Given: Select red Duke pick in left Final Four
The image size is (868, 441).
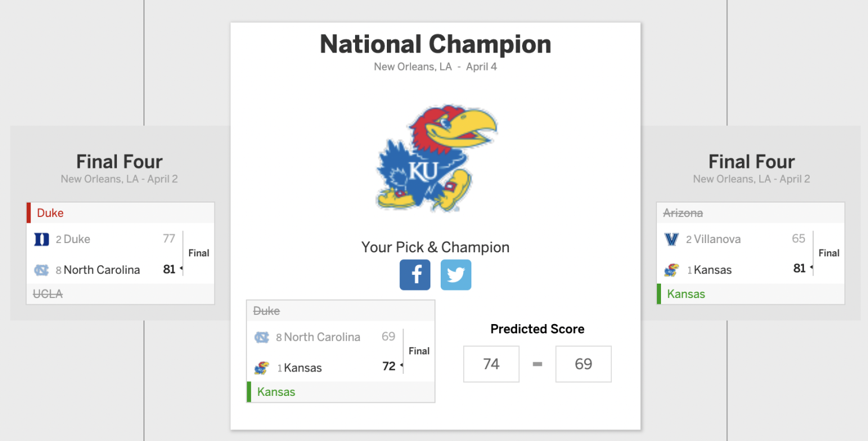Looking at the screenshot, I should point(120,213).
